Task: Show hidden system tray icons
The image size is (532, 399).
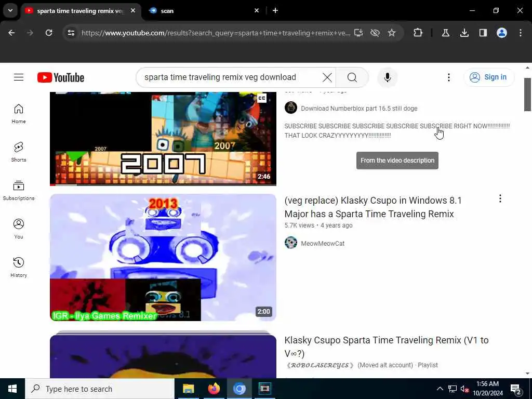Action: click(x=440, y=389)
